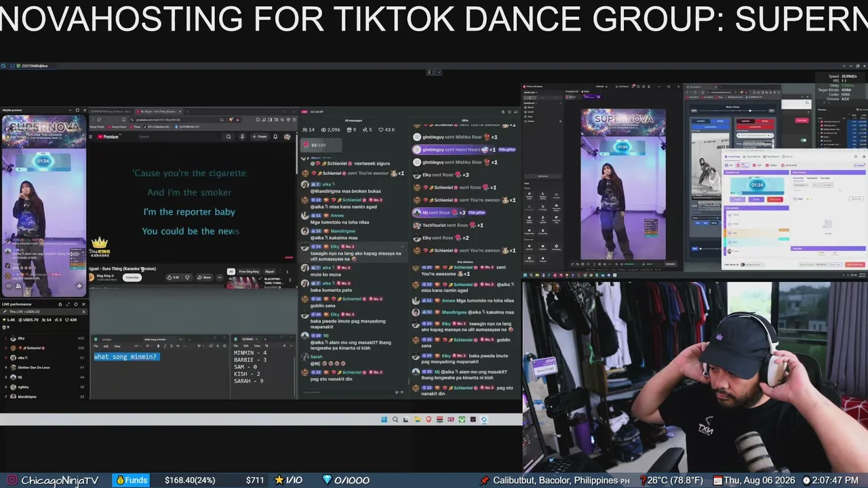Open the YouTube account avatar menu
This screenshot has width=868, height=488.
[288, 136]
